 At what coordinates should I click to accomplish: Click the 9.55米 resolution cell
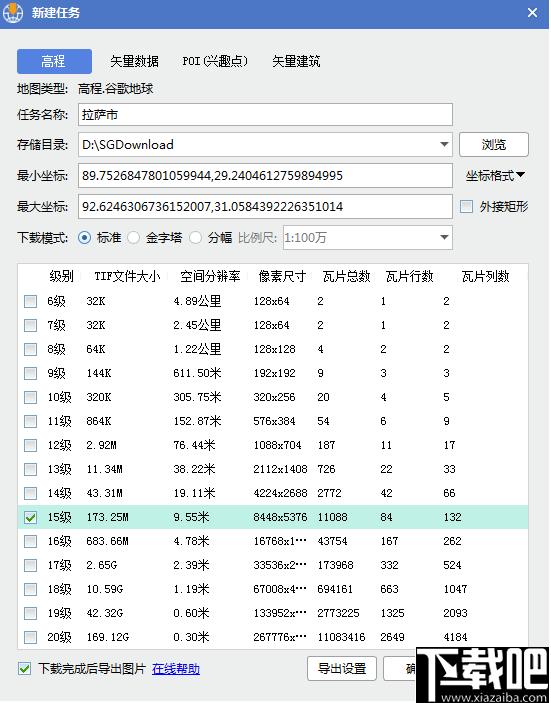click(191, 517)
